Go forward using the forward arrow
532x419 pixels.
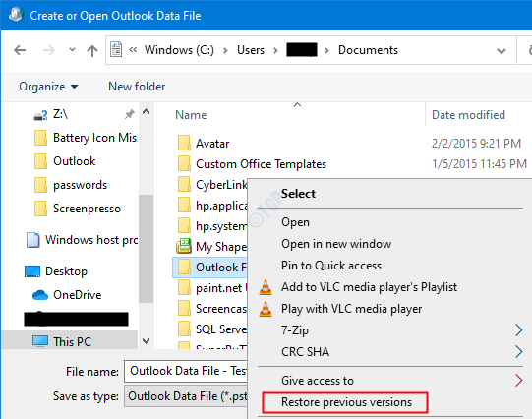tap(49, 50)
